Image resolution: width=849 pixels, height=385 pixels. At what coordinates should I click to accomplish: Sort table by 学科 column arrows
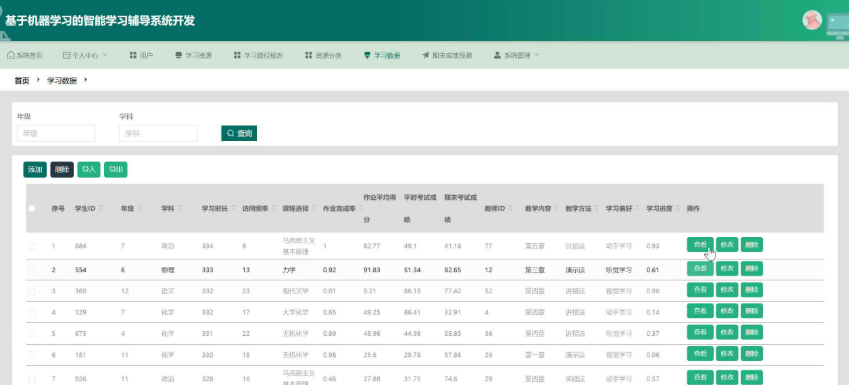(180, 208)
